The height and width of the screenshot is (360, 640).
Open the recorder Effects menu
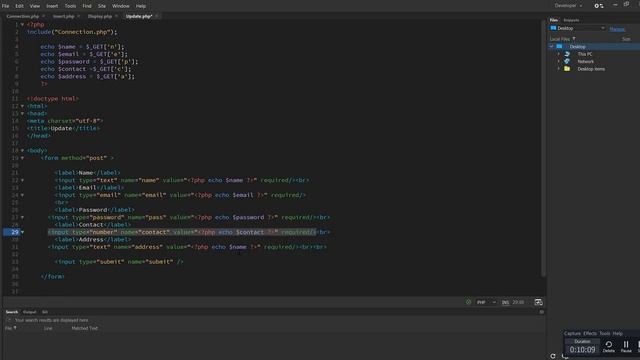point(590,333)
